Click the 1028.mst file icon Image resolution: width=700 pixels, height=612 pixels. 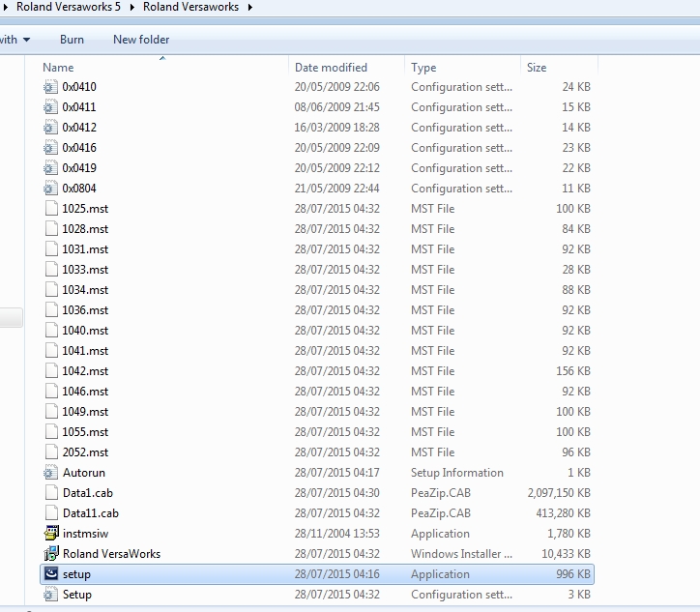coord(51,229)
